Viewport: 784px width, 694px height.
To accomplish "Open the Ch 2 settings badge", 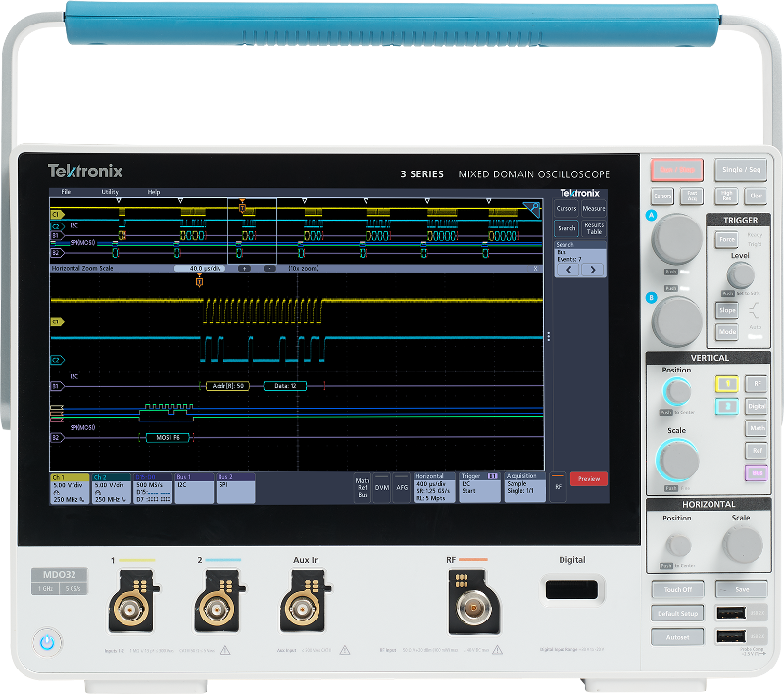I will (x=111, y=488).
